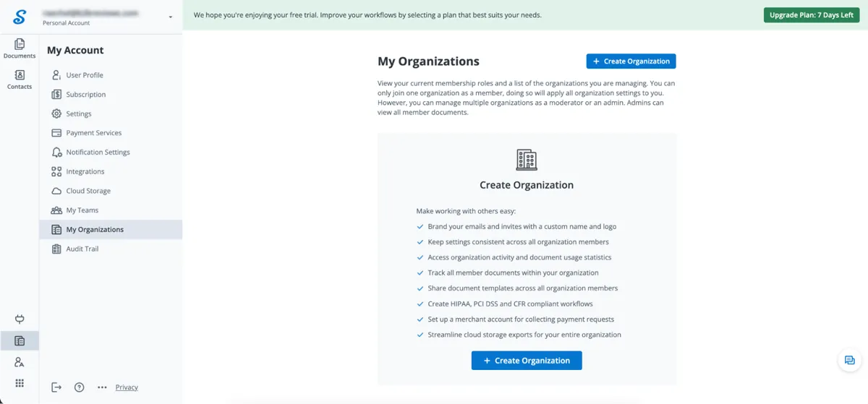Screen dimensions: 868x404
Task: Click the My Account heading
Action: coord(75,51)
